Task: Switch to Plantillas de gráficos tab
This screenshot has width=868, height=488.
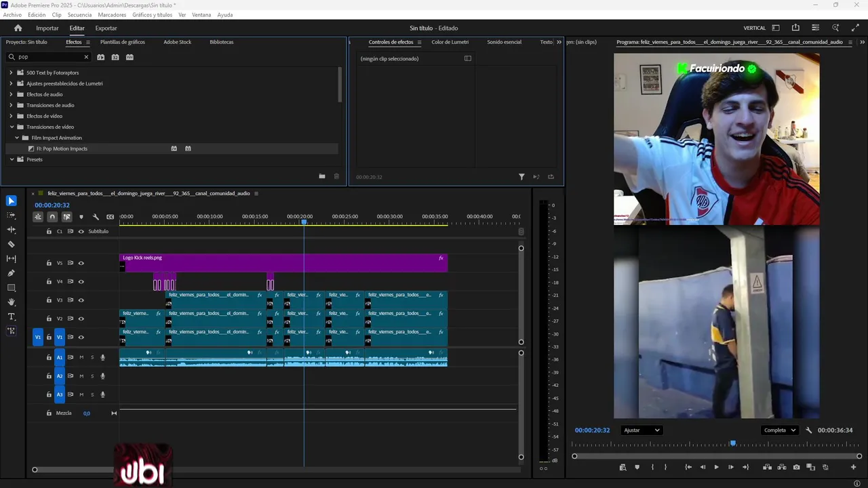Action: (x=123, y=42)
